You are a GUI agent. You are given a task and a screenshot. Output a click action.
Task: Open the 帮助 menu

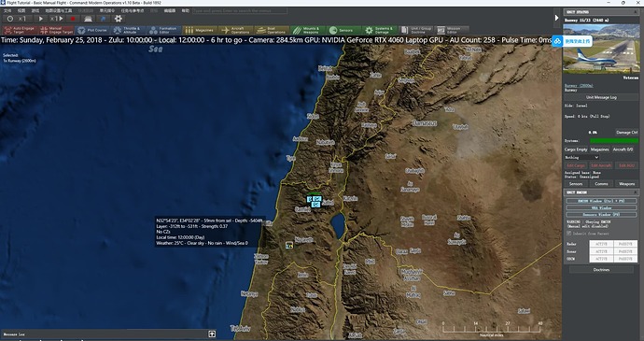[x=186, y=10]
